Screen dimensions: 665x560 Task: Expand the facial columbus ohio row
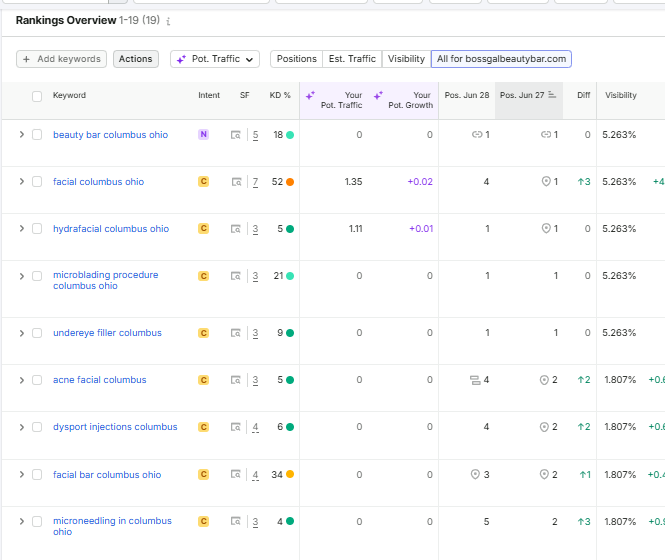22,182
